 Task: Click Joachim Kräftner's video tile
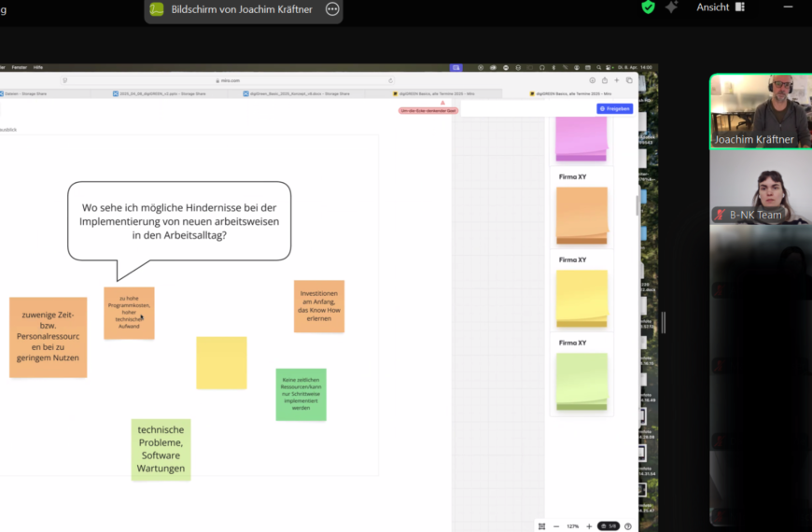click(x=761, y=111)
